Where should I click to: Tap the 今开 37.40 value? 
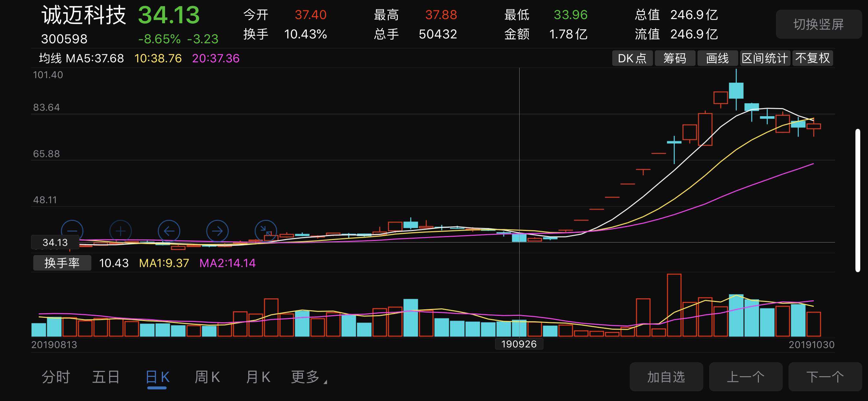[310, 15]
